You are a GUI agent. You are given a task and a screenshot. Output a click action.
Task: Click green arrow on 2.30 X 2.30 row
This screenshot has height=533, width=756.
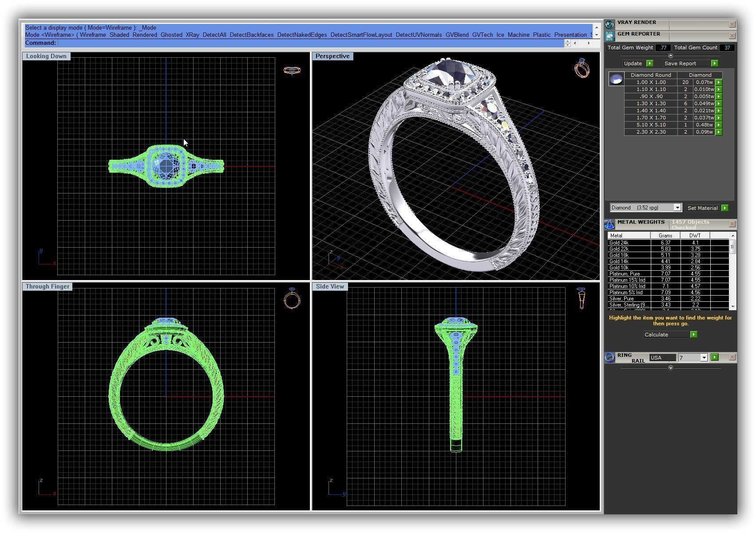point(719,132)
